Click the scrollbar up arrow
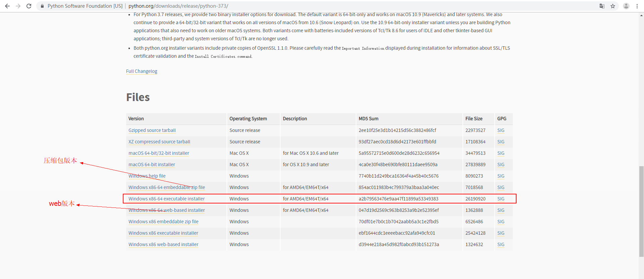 click(x=641, y=15)
